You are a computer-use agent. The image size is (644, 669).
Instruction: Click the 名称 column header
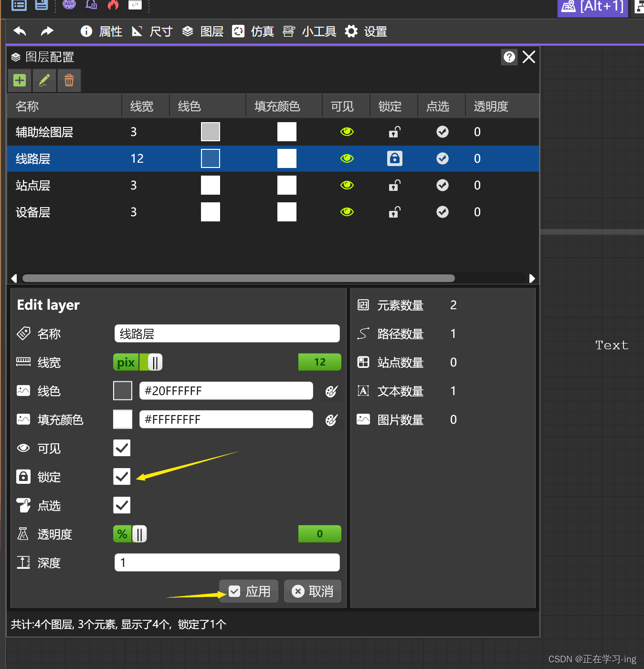coord(64,106)
